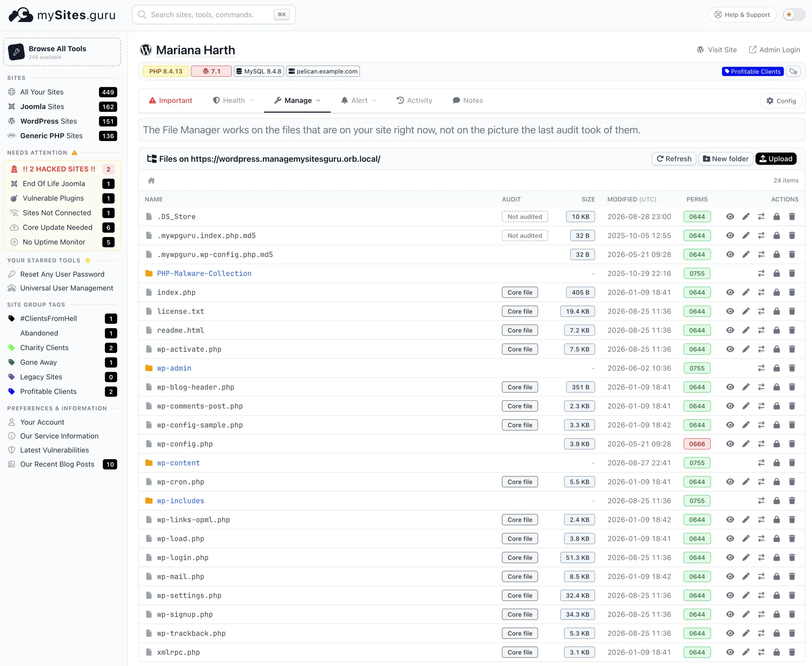Rename or move index.php with arrows icon
812x666 pixels.
tap(761, 292)
